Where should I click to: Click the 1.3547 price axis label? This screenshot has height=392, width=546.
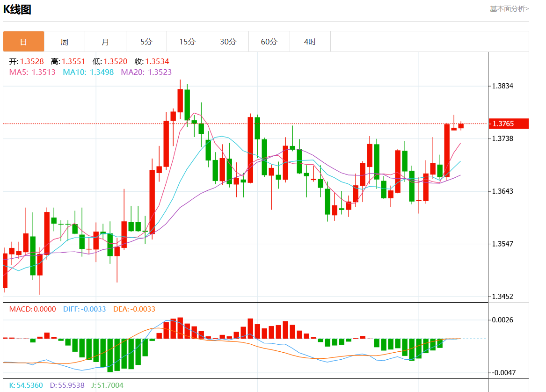tap(502, 244)
